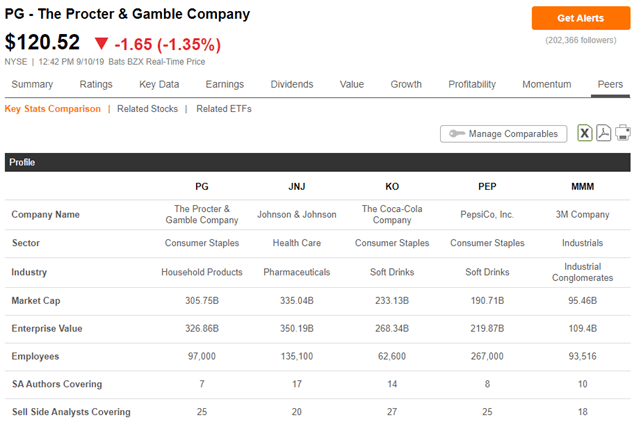641x429 pixels.
Task: Go to the Earnings tab
Action: coord(225,85)
